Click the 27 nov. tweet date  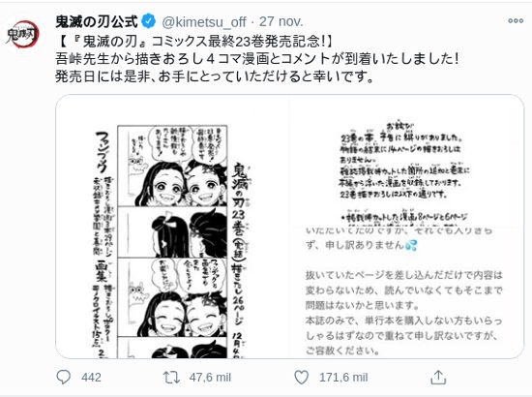pos(281,21)
